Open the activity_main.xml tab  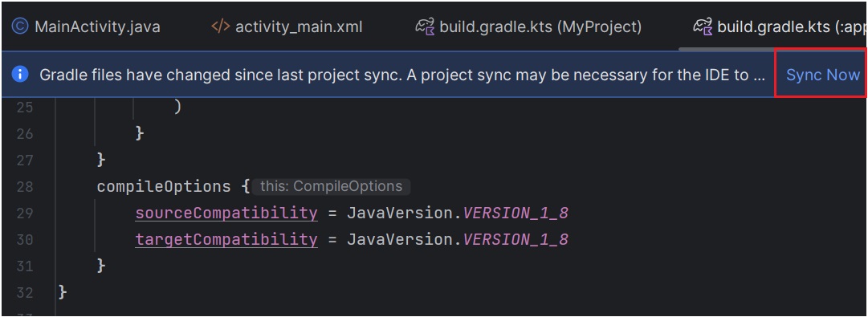coord(287,26)
